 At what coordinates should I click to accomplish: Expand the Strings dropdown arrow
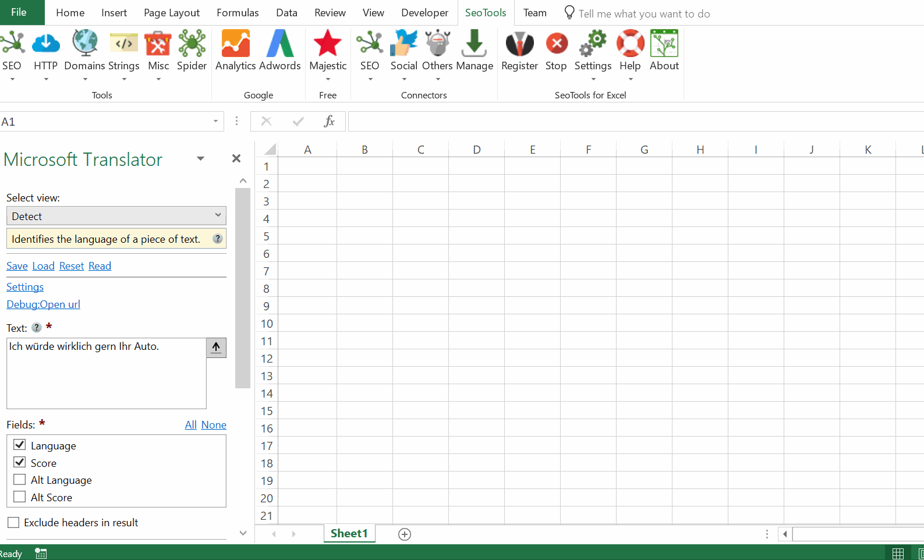[124, 79]
